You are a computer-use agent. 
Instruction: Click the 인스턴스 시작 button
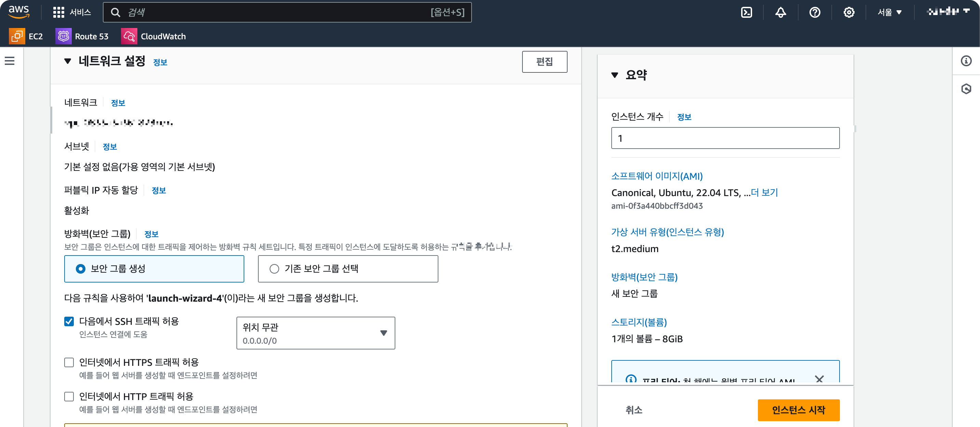[x=798, y=410]
